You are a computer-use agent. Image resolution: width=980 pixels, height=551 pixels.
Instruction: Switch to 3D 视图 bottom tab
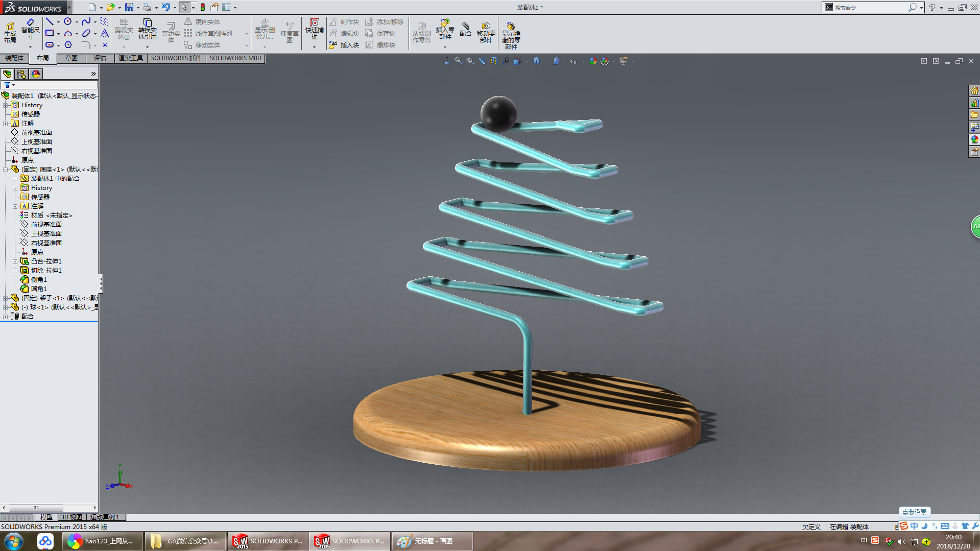click(x=71, y=517)
